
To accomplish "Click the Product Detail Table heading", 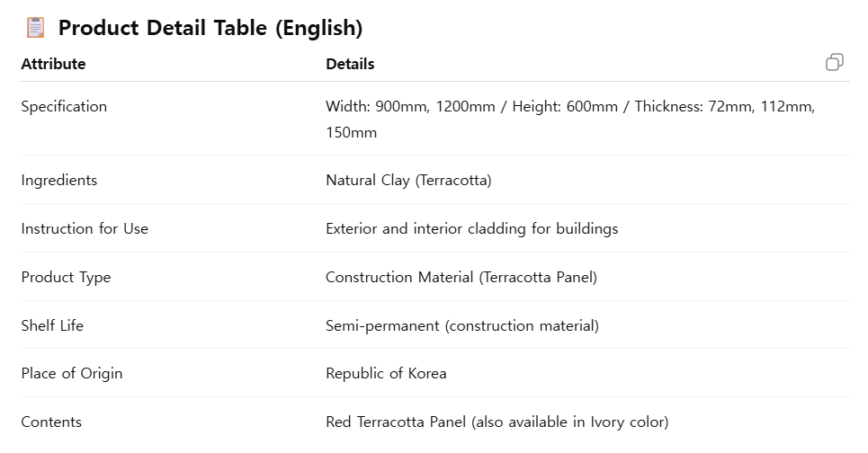I will click(x=210, y=28).
